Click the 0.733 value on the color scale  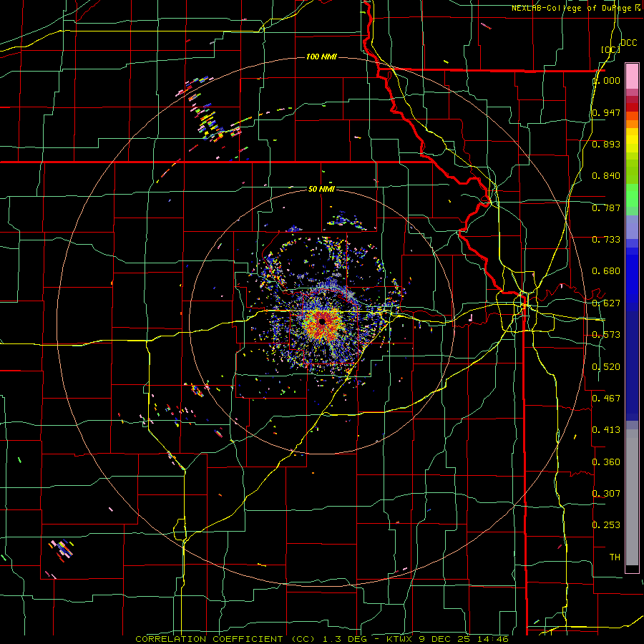tap(606, 240)
